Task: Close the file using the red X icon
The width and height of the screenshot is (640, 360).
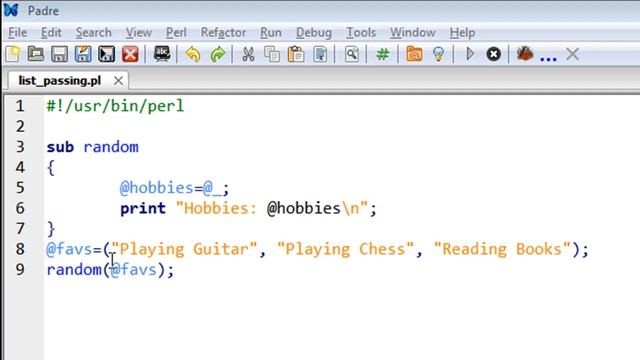Action: pos(130,54)
